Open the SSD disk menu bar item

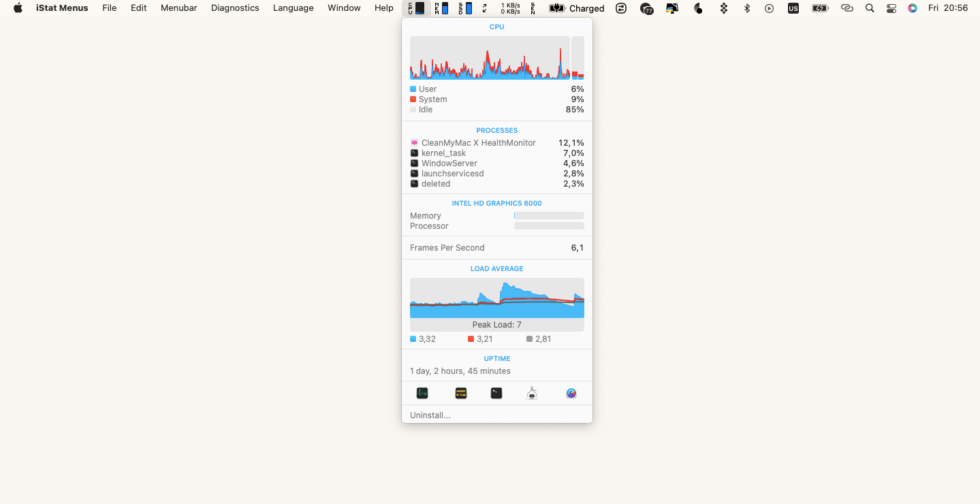[464, 8]
